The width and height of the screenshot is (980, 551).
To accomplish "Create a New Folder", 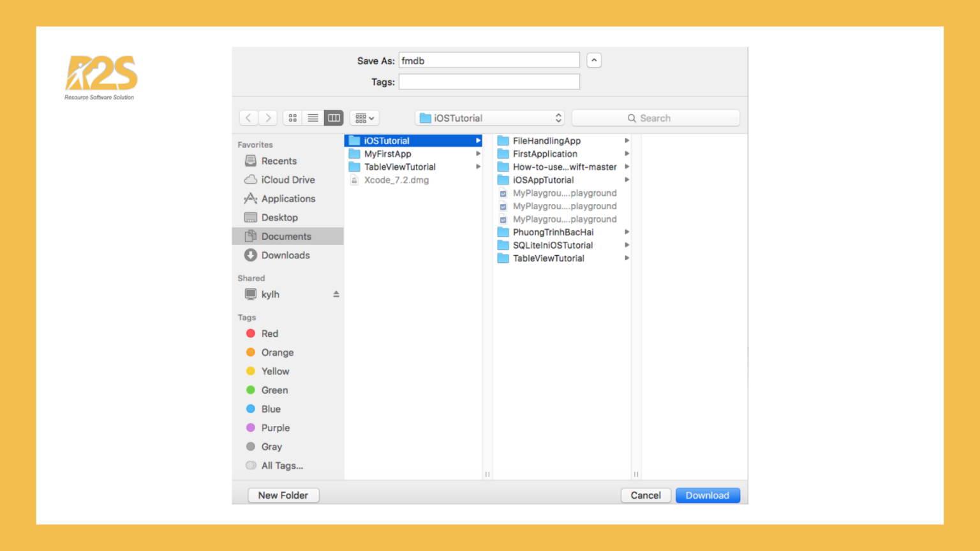I will coord(283,495).
